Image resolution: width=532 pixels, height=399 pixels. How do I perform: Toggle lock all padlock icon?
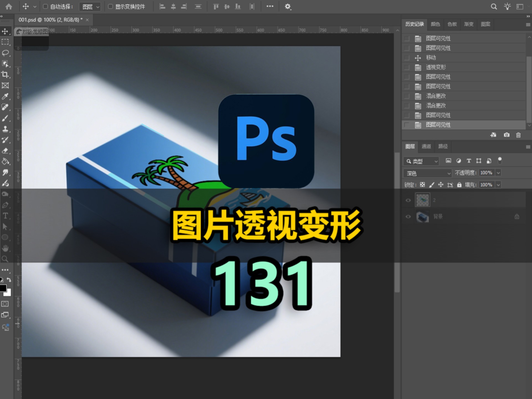pos(459,185)
